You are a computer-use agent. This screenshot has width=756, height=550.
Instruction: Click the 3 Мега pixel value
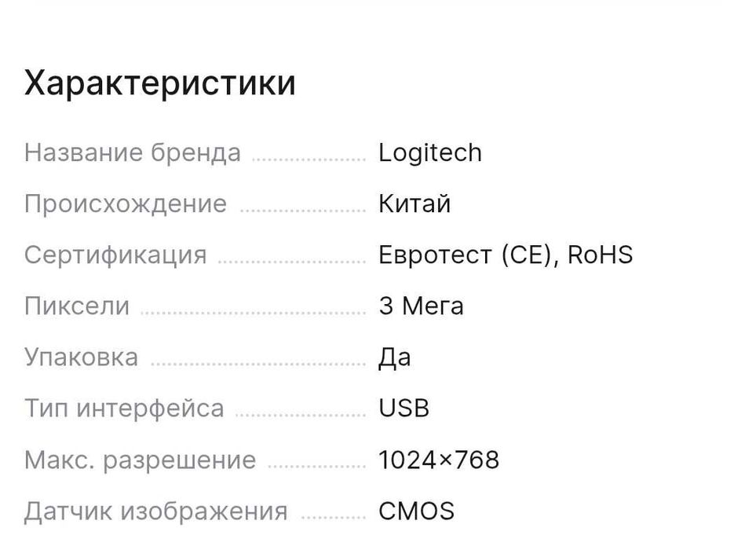[x=421, y=306]
